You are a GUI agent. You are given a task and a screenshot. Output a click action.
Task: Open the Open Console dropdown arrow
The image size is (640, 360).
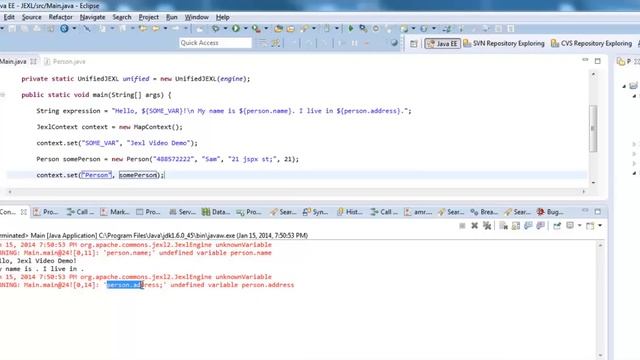click(600, 225)
